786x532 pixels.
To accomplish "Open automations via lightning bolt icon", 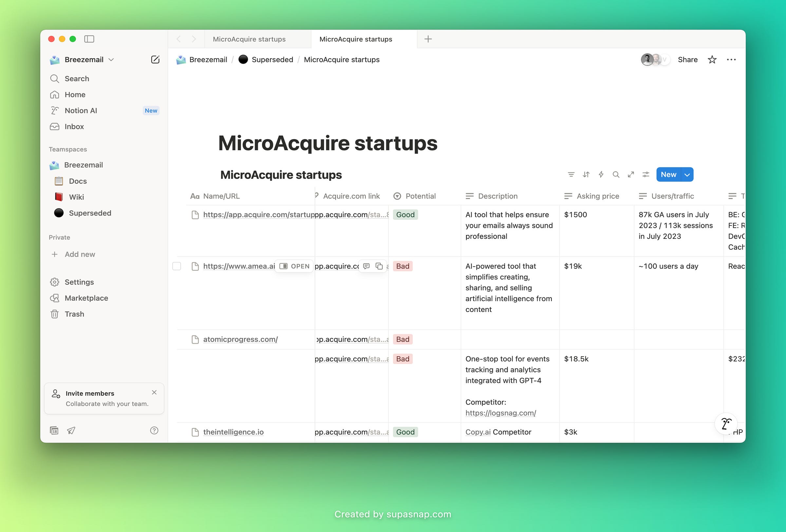I will point(601,174).
